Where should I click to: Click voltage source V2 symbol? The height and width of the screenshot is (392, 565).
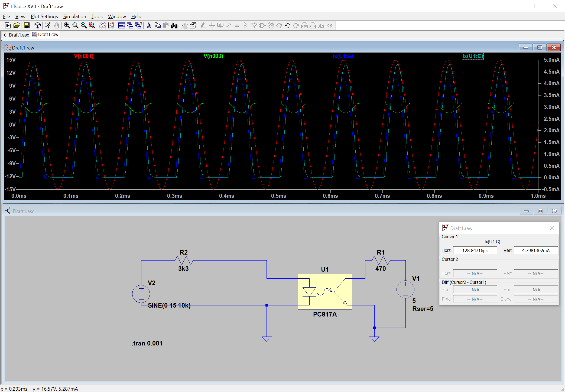coord(141,294)
